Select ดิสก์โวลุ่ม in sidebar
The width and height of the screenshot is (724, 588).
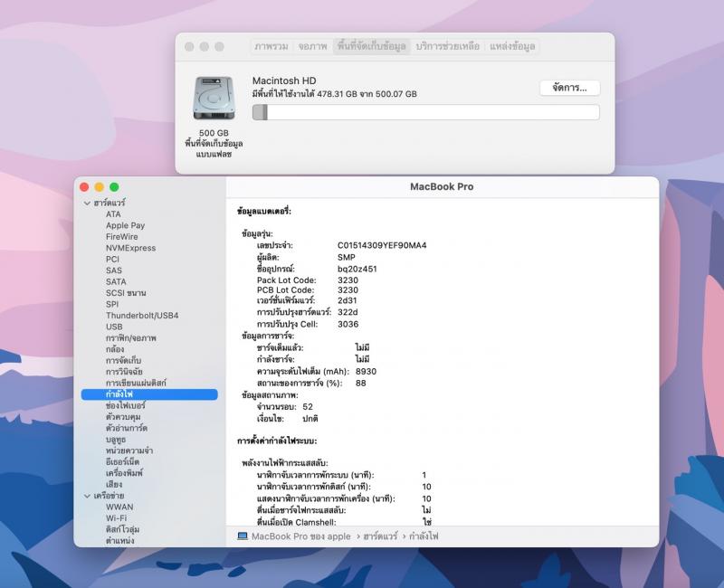(x=122, y=529)
